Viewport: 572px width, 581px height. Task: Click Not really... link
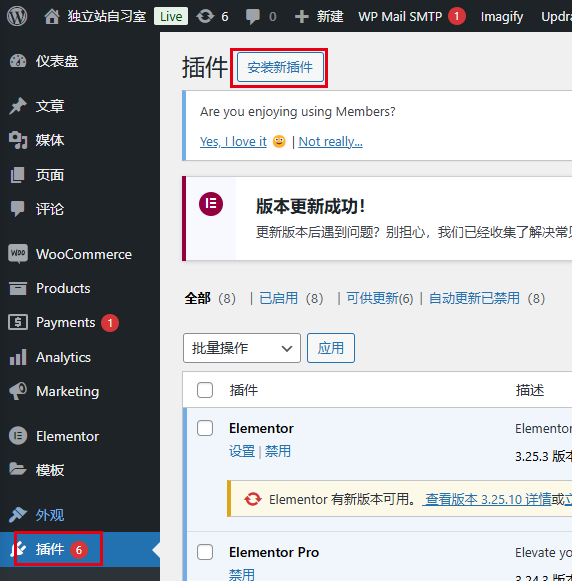330,141
